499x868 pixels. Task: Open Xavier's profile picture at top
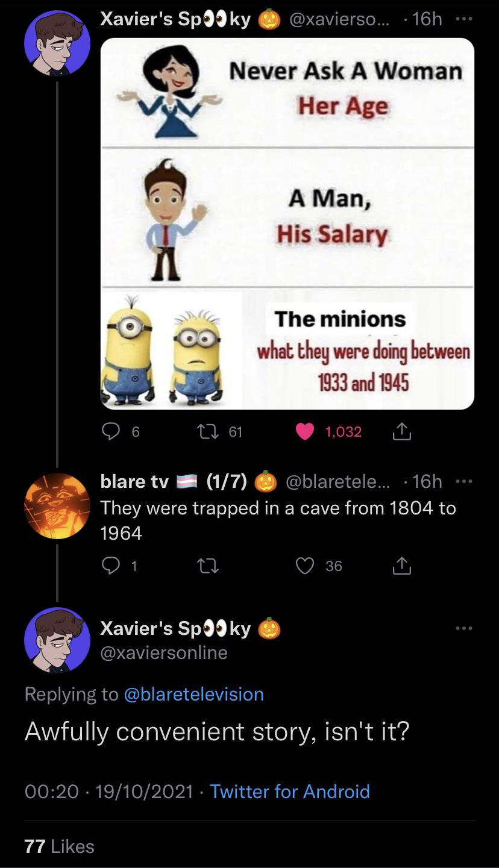click(57, 43)
